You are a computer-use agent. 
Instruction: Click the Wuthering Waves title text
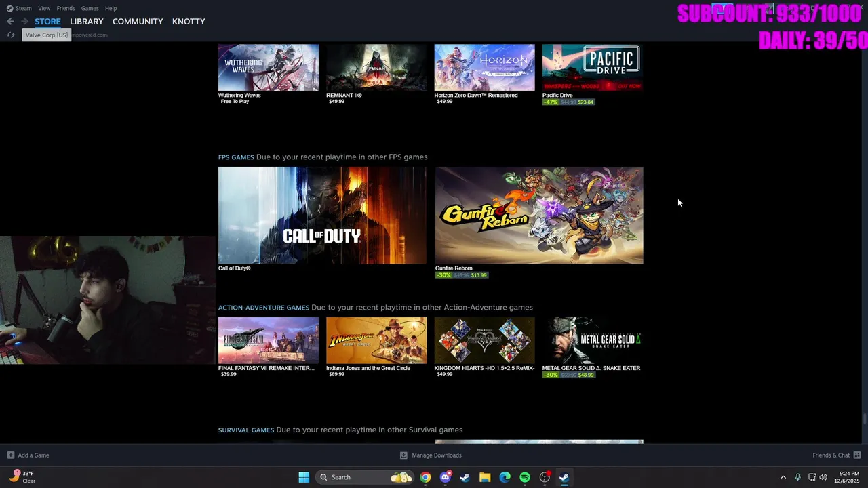pyautogui.click(x=239, y=96)
